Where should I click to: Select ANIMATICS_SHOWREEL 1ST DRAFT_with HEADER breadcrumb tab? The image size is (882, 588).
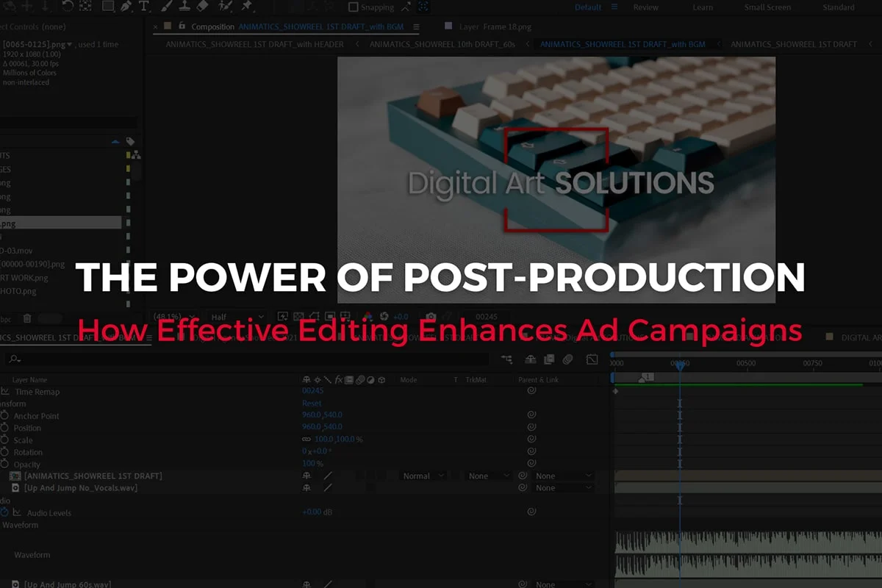tap(254, 44)
